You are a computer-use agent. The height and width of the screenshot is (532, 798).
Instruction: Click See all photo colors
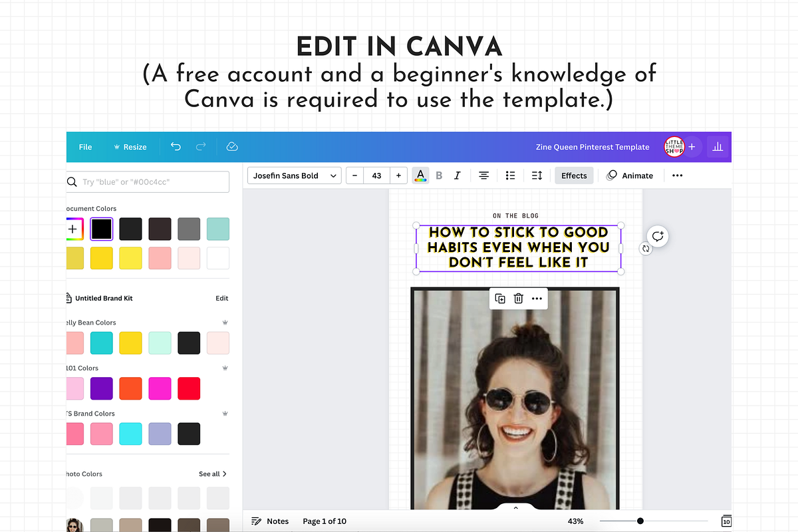tap(213, 474)
